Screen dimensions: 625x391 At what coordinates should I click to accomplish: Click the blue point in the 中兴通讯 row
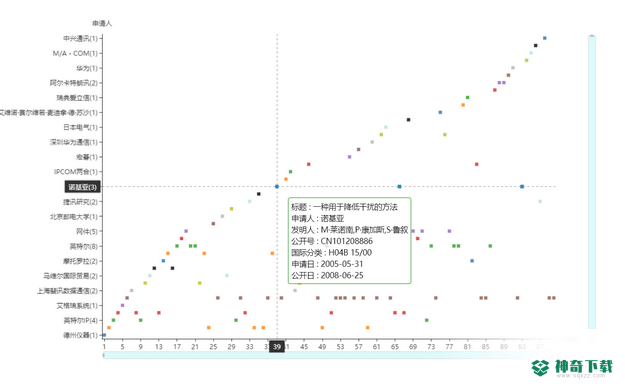pyautogui.click(x=544, y=38)
